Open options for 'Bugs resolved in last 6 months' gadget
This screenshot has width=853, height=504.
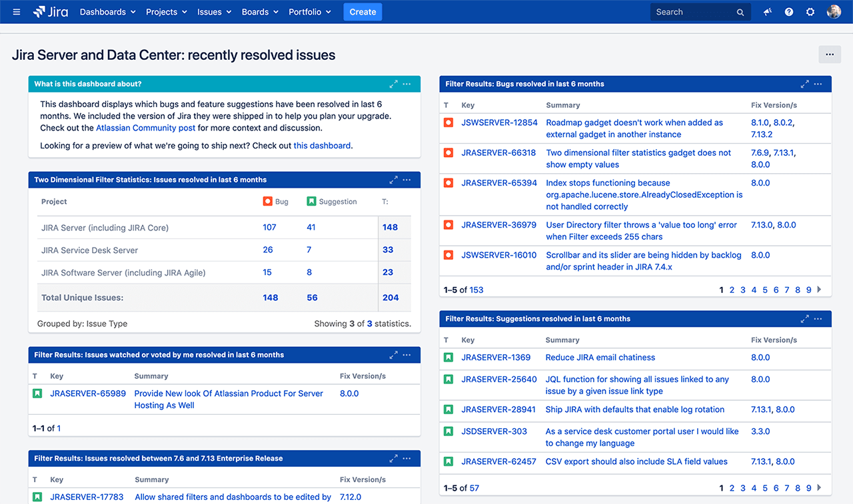point(818,85)
